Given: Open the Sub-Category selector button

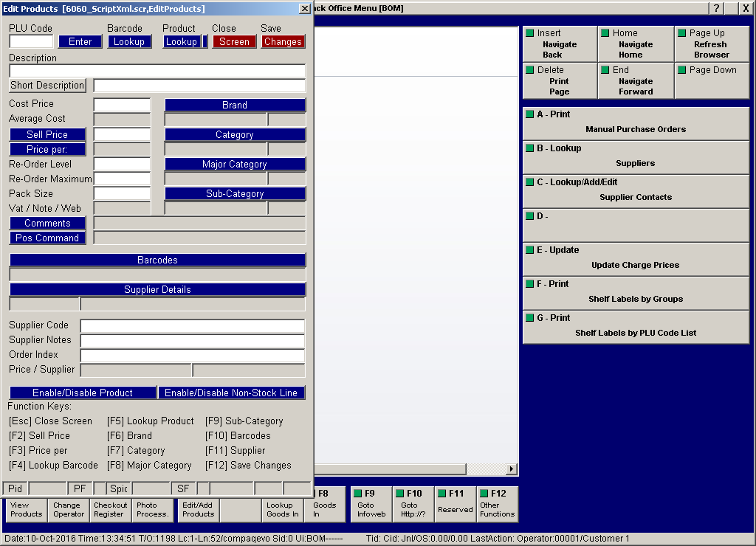Looking at the screenshot, I should (235, 194).
